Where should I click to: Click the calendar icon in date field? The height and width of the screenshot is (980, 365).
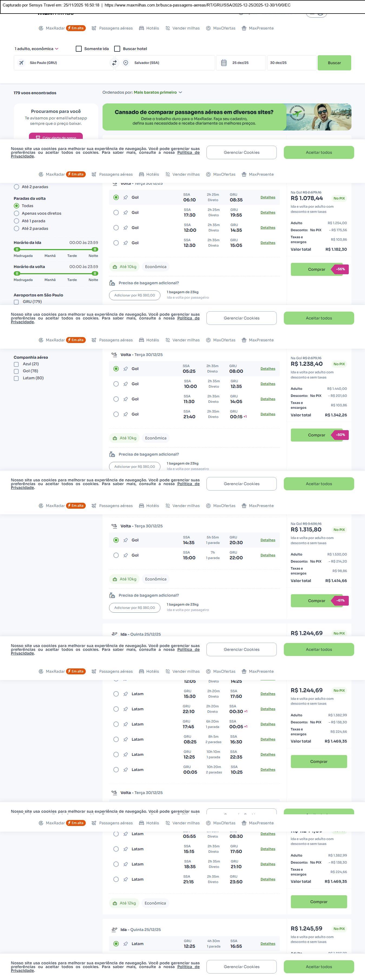point(224,63)
